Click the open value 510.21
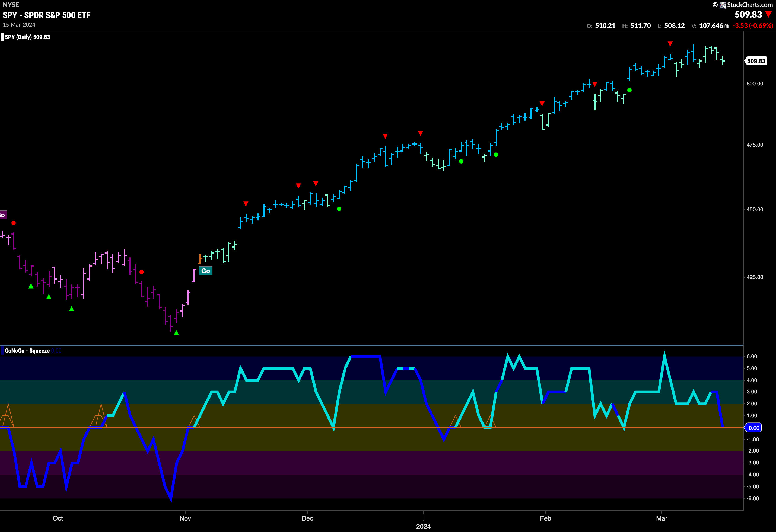The width and height of the screenshot is (776, 532). click(605, 26)
